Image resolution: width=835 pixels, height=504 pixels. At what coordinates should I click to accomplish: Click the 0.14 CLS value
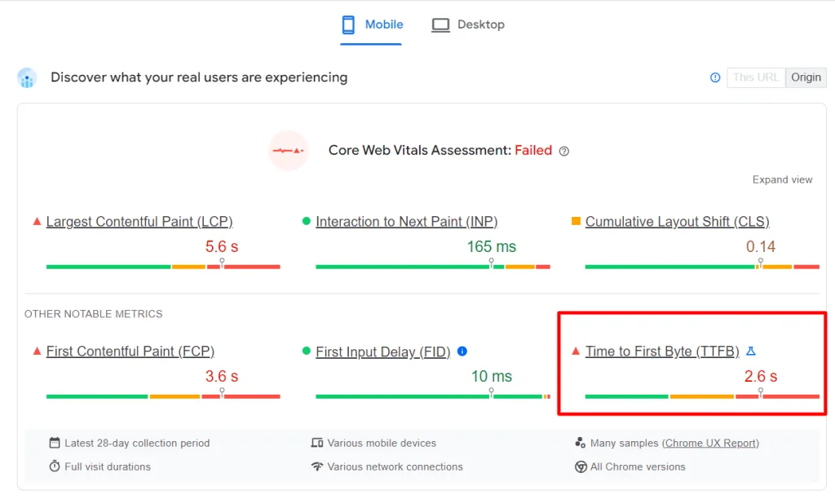(x=761, y=246)
